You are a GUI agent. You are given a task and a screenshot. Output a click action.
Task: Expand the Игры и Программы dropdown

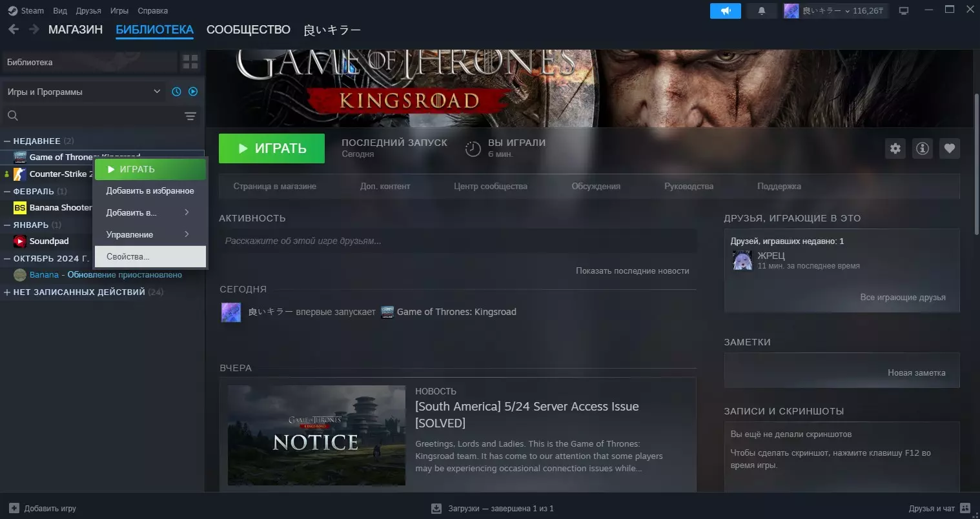tap(84, 92)
